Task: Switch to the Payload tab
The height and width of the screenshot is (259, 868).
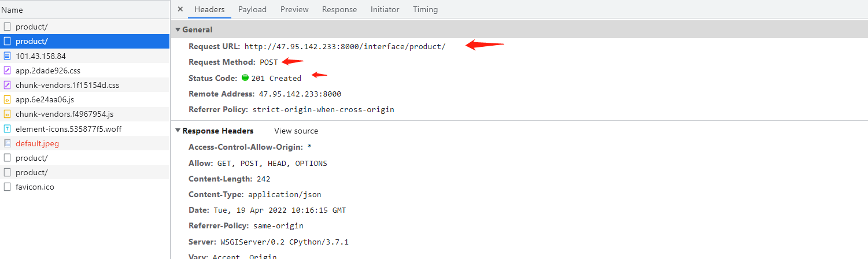Action: tap(252, 9)
